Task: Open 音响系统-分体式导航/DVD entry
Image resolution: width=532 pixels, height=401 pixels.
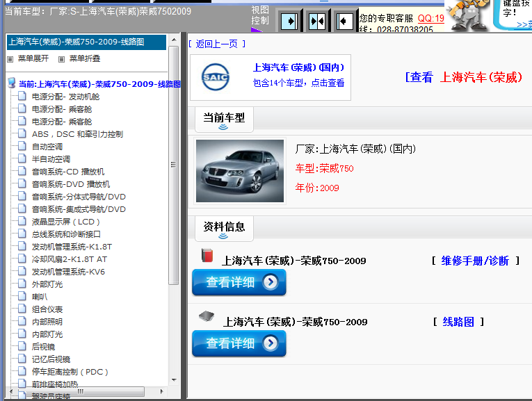Action: 79,197
